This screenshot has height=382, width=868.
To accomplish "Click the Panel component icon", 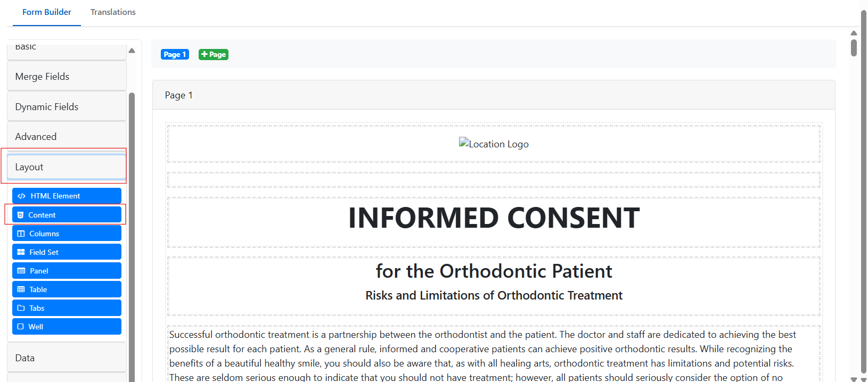I will (21, 271).
